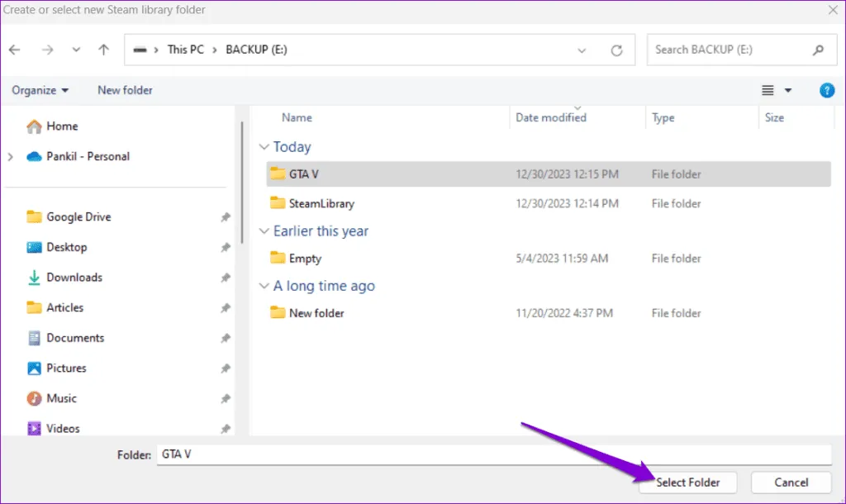Expand the Pankil - Personal tree node

point(12,156)
